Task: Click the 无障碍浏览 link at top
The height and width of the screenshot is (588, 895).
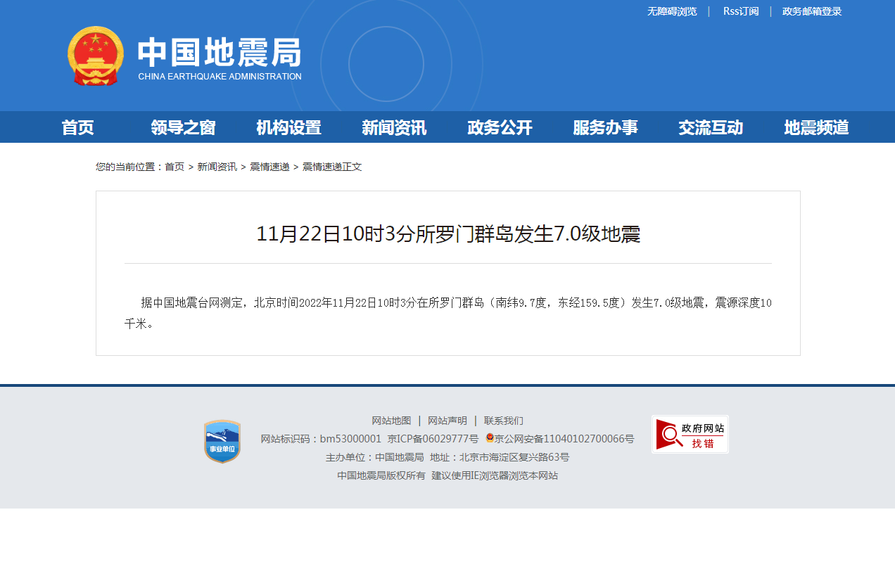Action: point(672,11)
